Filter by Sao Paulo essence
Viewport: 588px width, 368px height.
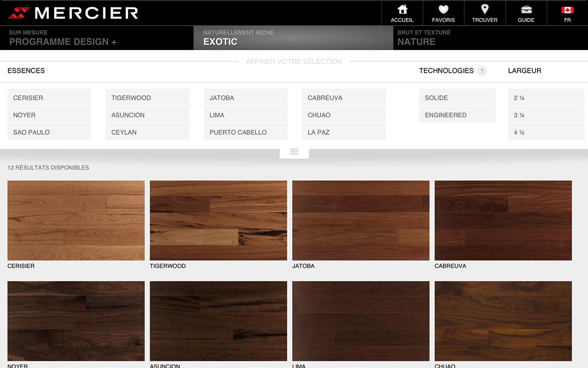click(49, 132)
